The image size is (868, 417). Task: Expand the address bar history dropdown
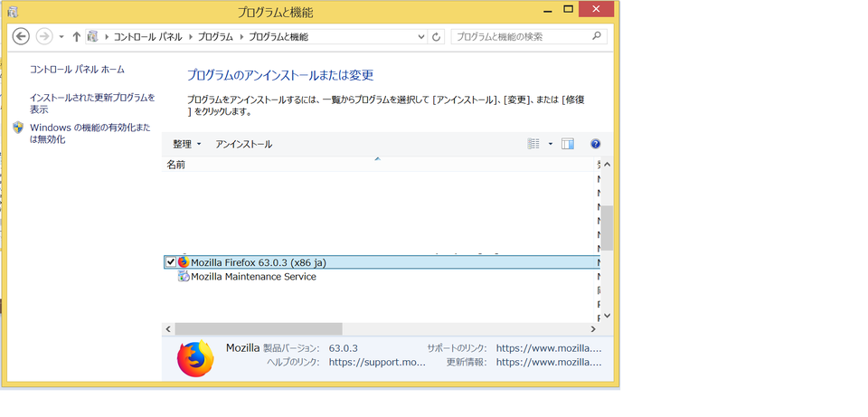[421, 37]
